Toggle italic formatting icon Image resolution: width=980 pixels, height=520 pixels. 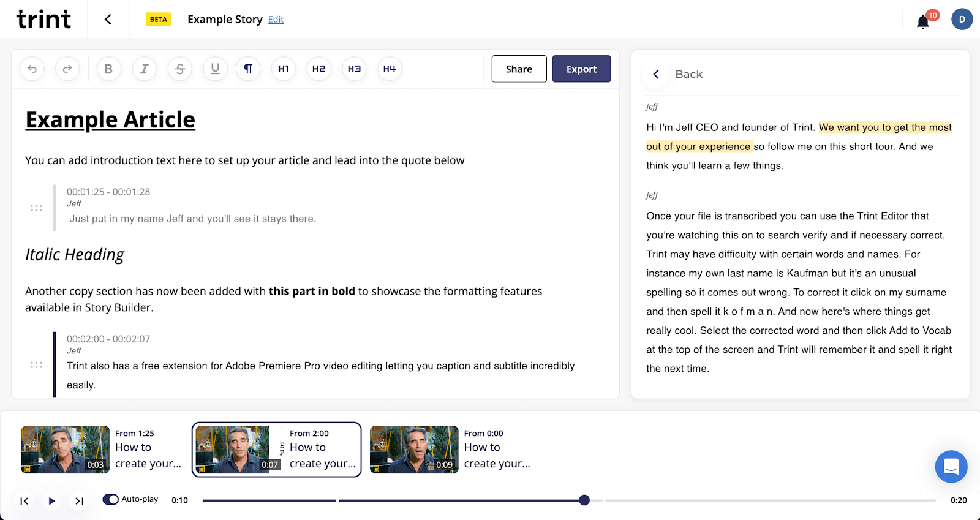pyautogui.click(x=144, y=69)
